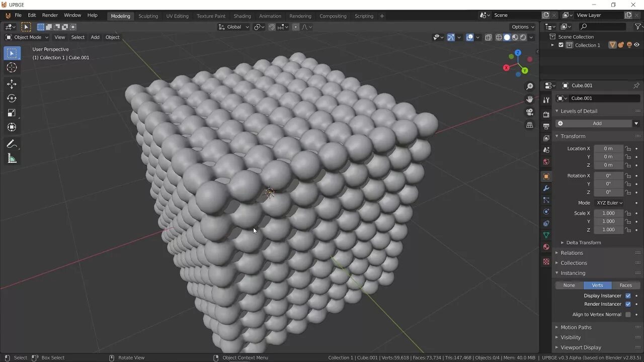Viewport: 644px width, 362px height.
Task: Toggle the camera view icon
Action: click(x=530, y=112)
